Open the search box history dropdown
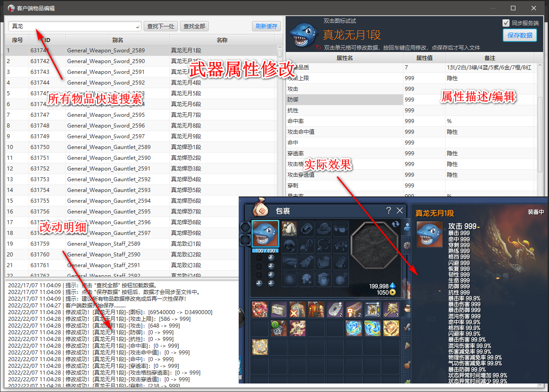This screenshot has height=392, width=549. [x=137, y=27]
